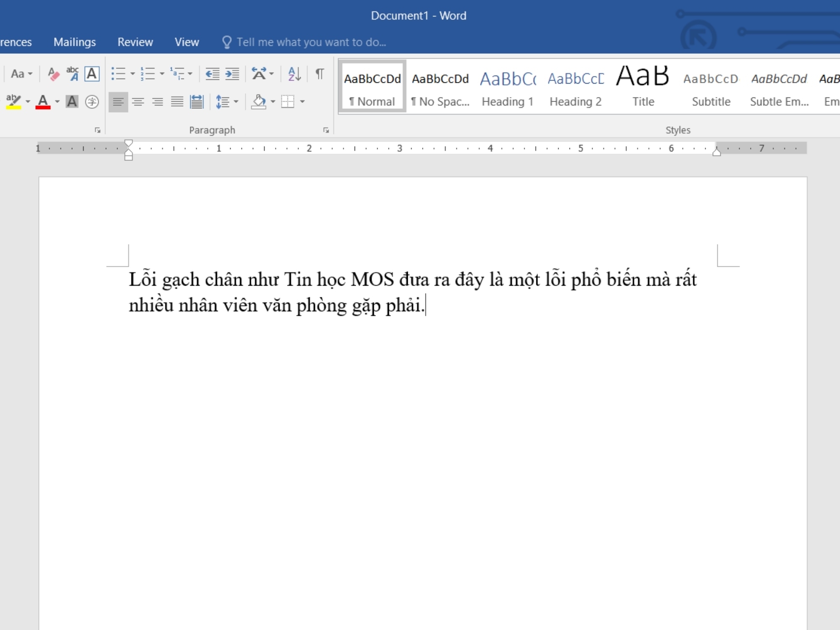
Task: Start a bulleted list
Action: click(118, 74)
